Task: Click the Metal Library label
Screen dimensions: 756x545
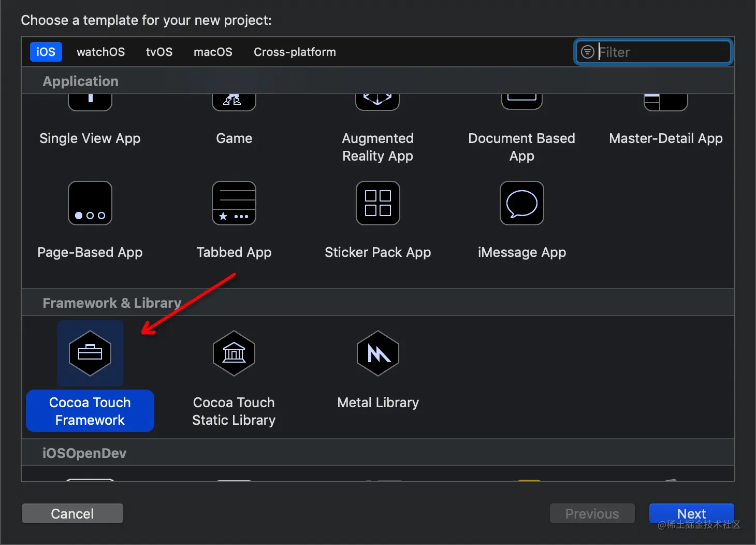Action: (378, 403)
